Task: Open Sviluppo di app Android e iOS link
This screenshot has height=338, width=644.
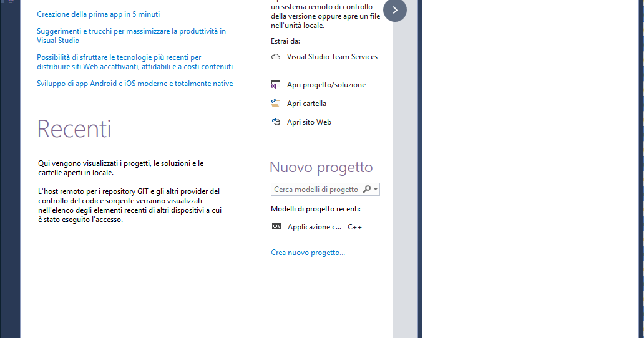Action: coord(135,84)
